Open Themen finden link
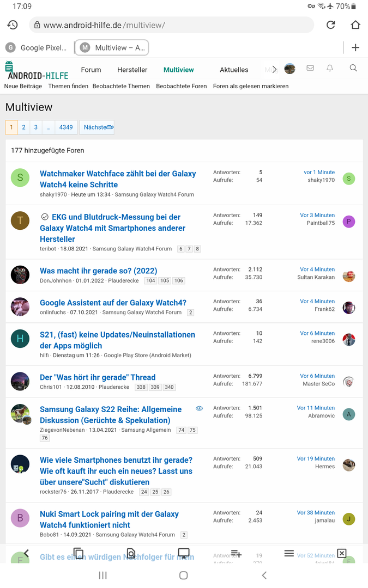 (x=68, y=86)
